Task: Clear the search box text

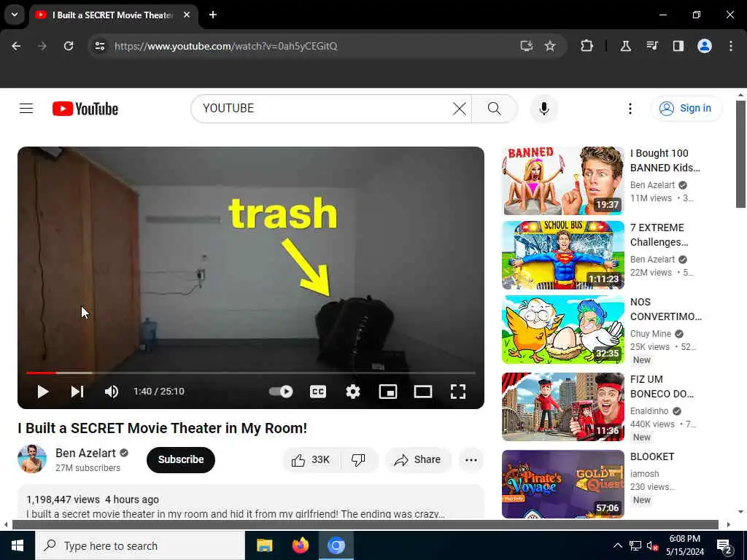Action: pyautogui.click(x=460, y=109)
